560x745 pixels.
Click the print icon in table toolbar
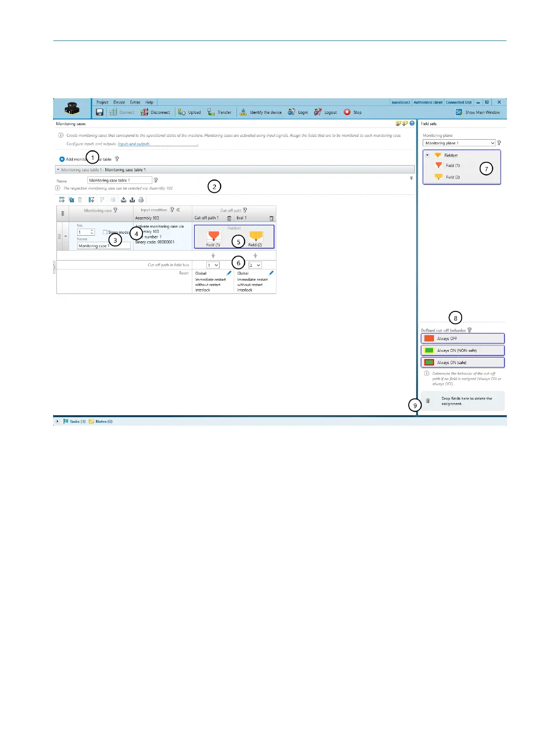coord(141,200)
